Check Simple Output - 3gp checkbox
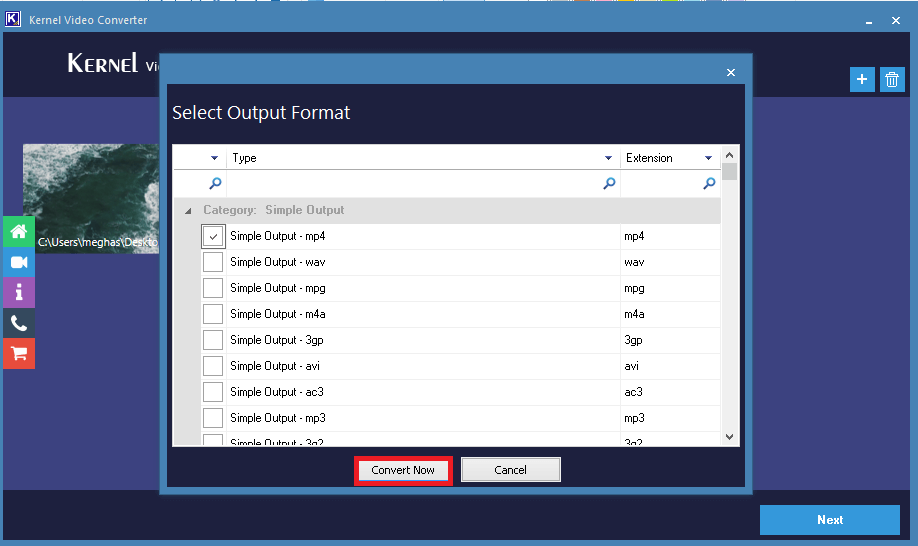The height and width of the screenshot is (546, 918). (x=213, y=340)
